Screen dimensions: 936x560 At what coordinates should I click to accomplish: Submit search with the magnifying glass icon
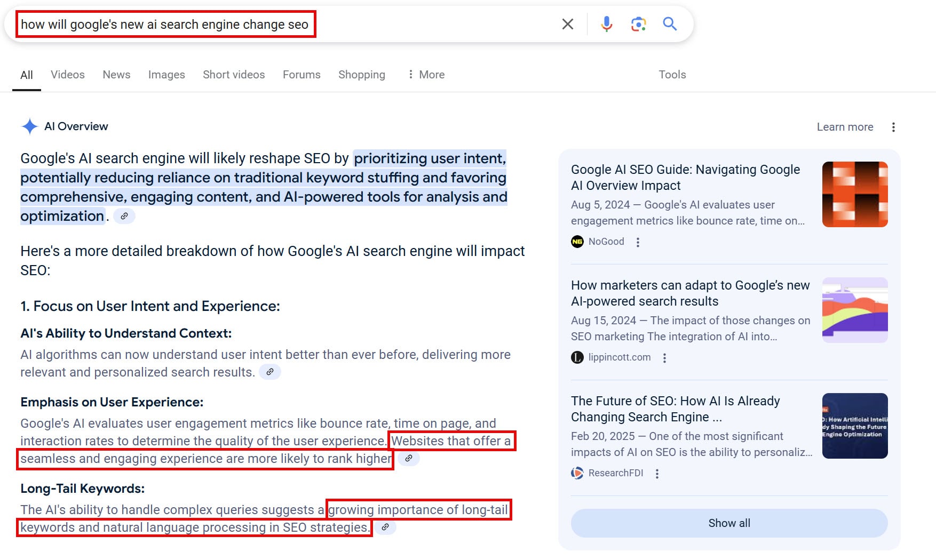pos(670,24)
